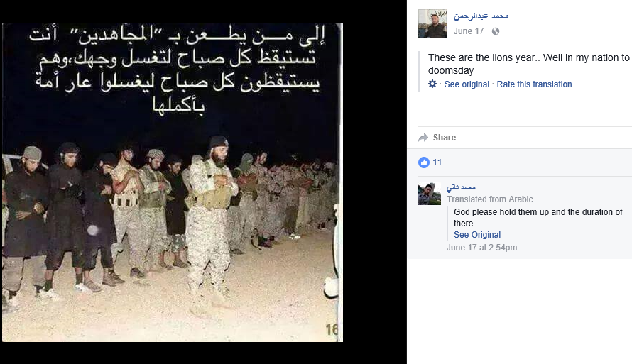This screenshot has width=632, height=364.
Task: Click the globe public privacy icon
Action: [x=496, y=31]
